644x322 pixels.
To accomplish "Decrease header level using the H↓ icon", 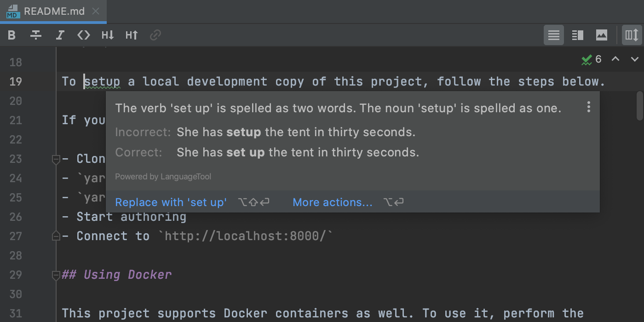I will [x=108, y=35].
